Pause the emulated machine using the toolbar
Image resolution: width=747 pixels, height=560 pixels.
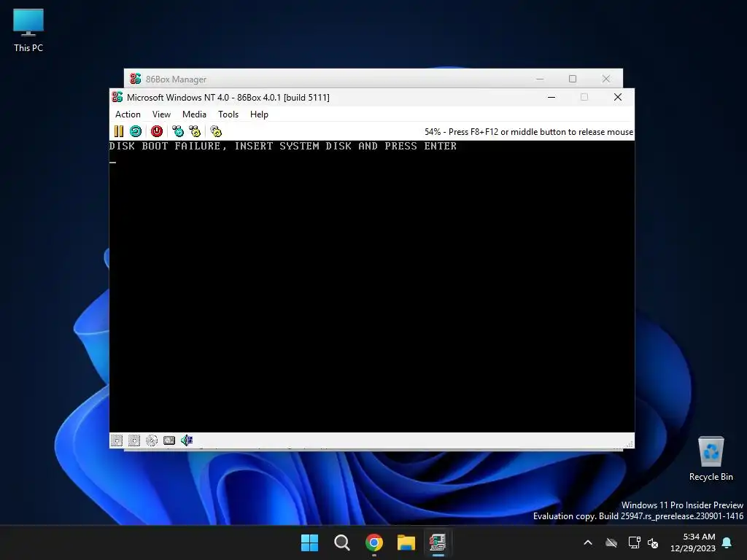pyautogui.click(x=119, y=131)
